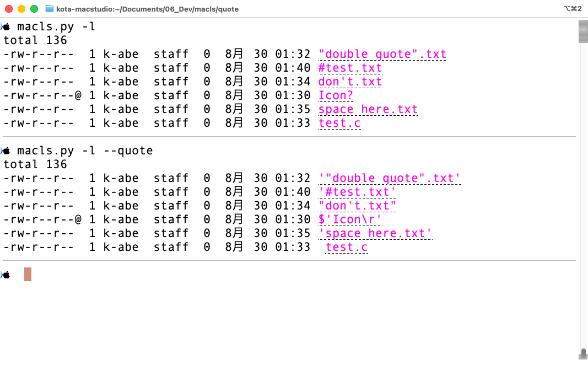Screen dimensions: 588x365
Task: Click file name space here.txt in the first listing
Action: [x=368, y=110]
